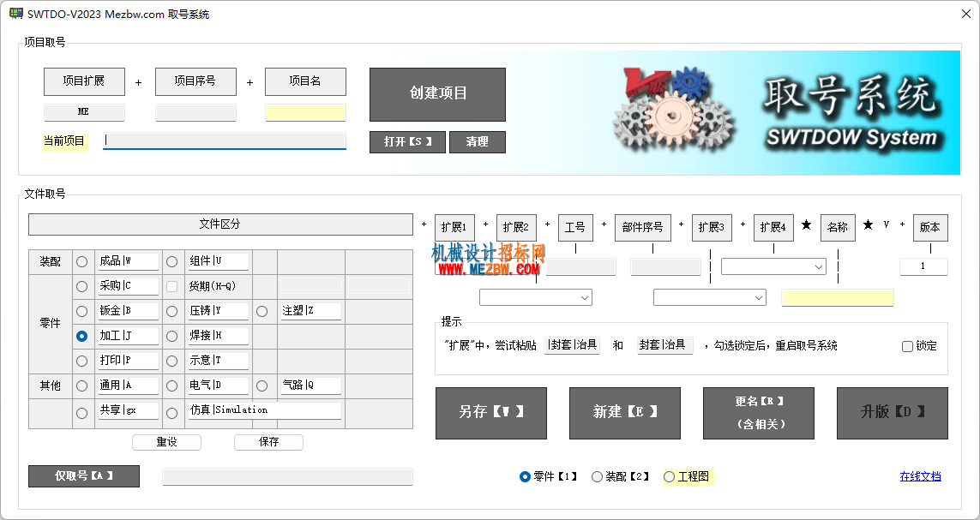Screen dimensions: 980x520
Task: Select the 示意|T radio button
Action: click(x=171, y=361)
